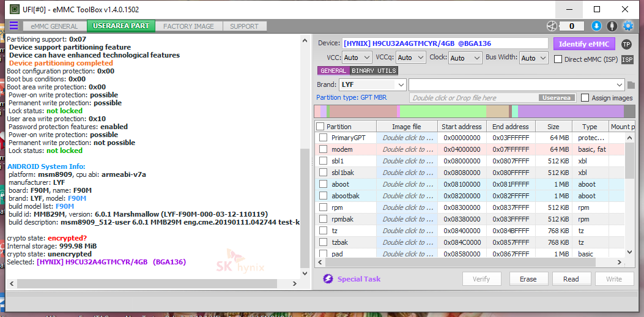Click the folder browse icon beside firmware box

[x=631, y=84]
